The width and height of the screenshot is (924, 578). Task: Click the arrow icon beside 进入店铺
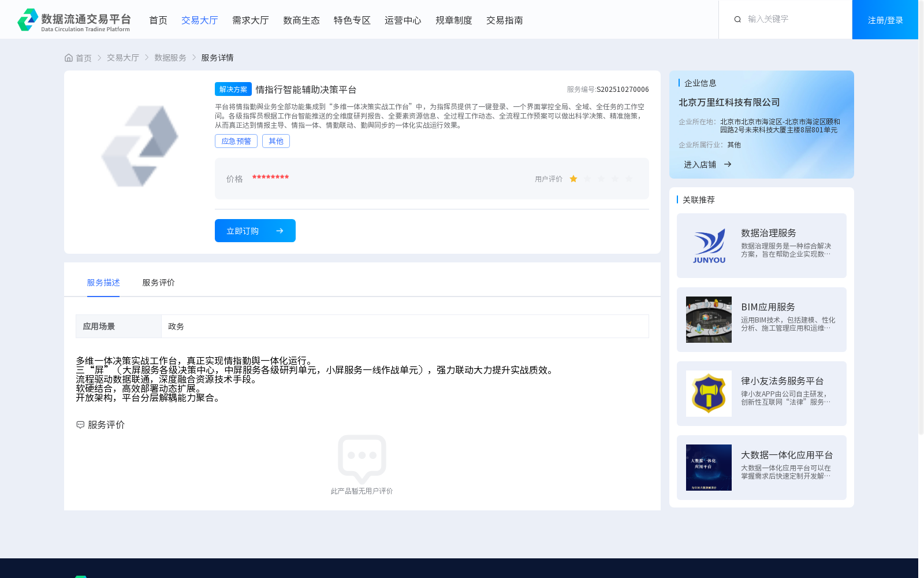pyautogui.click(x=728, y=165)
